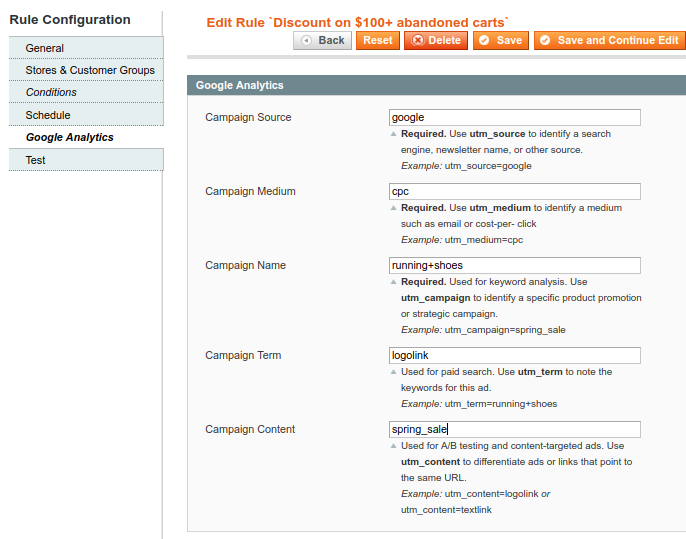Click the Save and Continue Edit checkmark icon
Screen dimensions: 686x539
point(545,41)
